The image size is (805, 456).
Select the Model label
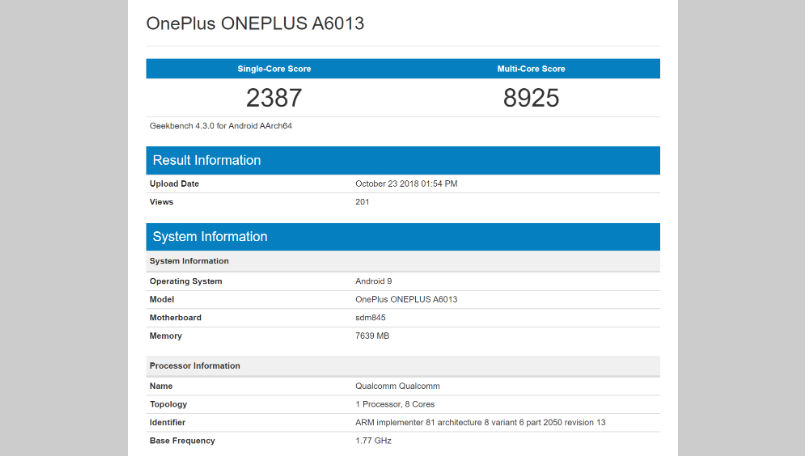click(162, 299)
